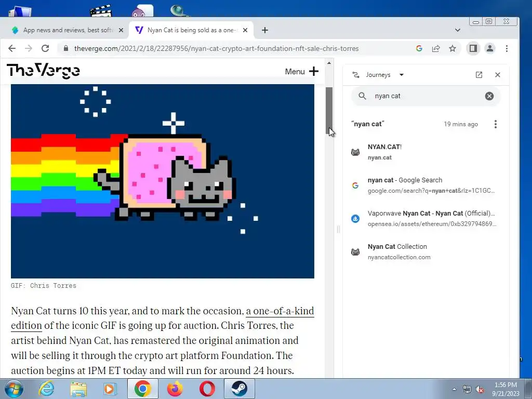
Task: Open the Journeys side panel dropdown
Action: coord(402,75)
